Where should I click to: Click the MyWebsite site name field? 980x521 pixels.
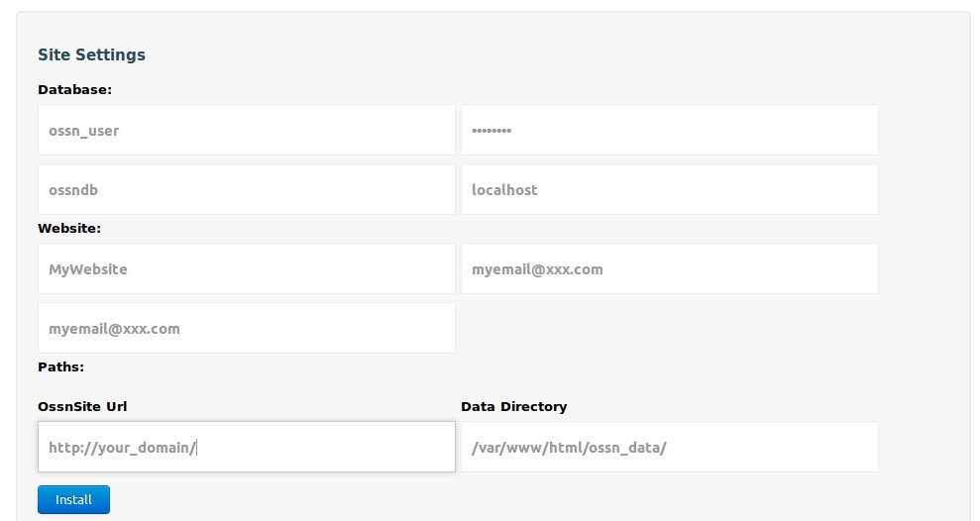point(247,268)
